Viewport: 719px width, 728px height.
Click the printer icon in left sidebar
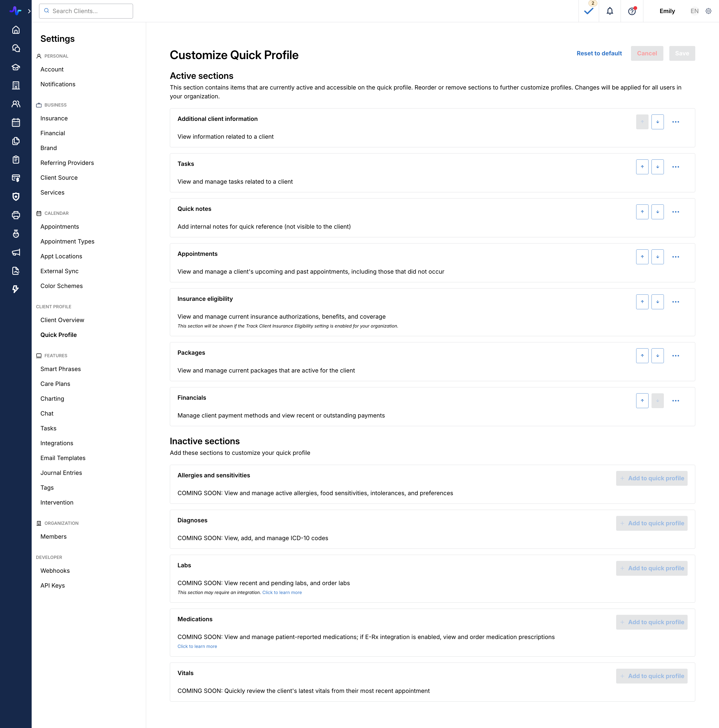(x=16, y=215)
